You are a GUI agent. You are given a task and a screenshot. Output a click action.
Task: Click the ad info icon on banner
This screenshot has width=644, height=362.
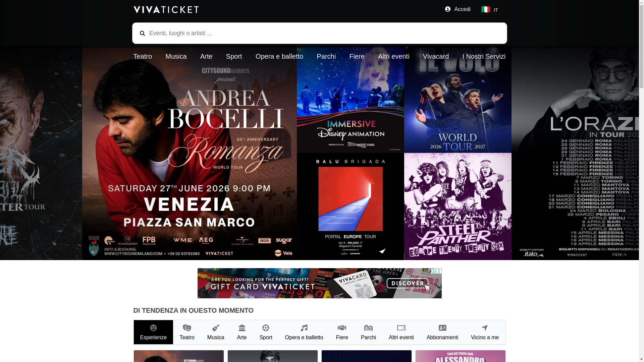(x=433, y=271)
